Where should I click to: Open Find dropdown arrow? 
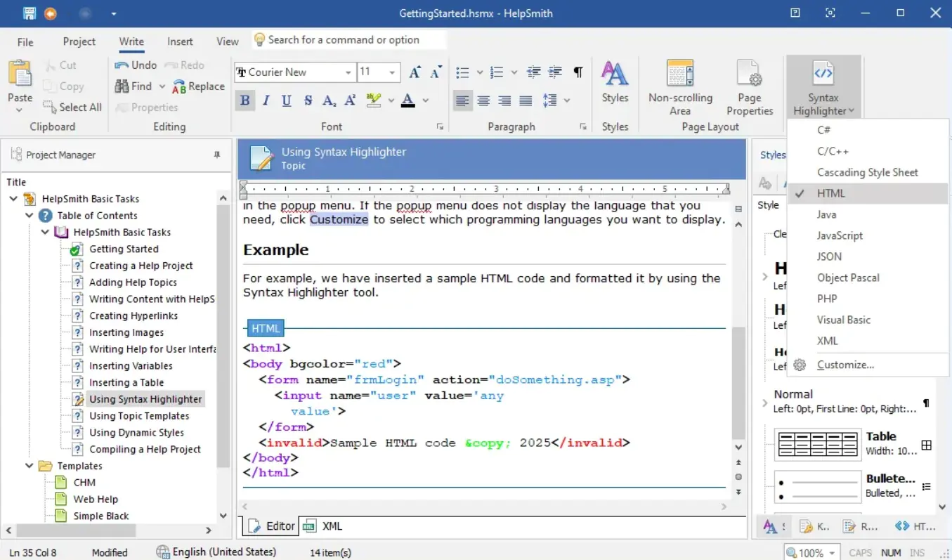[x=162, y=86]
